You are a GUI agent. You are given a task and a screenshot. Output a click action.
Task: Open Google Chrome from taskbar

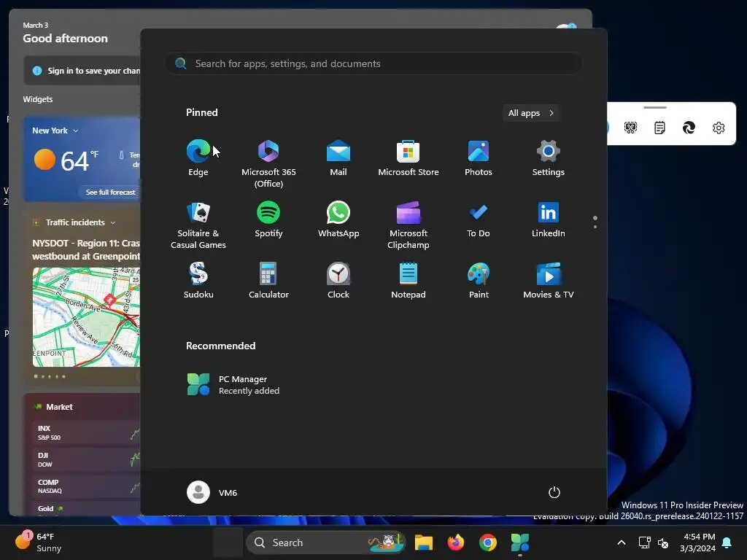487,542
